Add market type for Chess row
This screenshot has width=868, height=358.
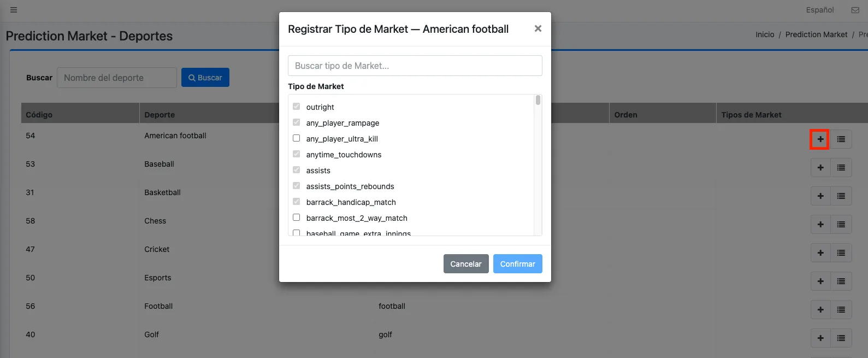[x=820, y=225]
